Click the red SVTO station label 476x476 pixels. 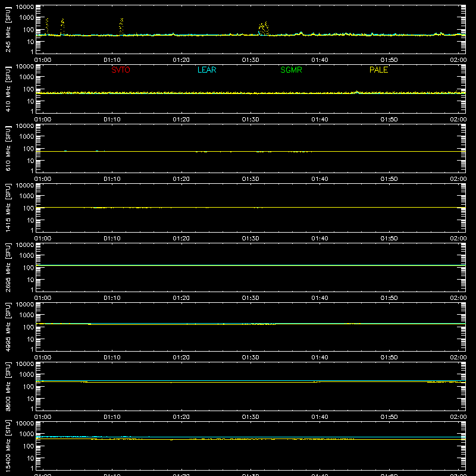(x=121, y=70)
